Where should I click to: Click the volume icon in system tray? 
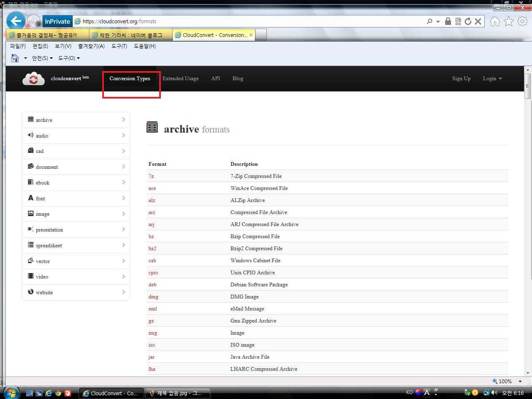tap(494, 392)
